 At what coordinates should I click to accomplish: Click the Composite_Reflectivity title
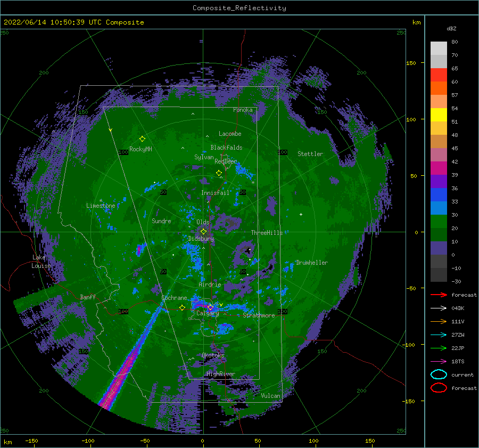pos(240,8)
